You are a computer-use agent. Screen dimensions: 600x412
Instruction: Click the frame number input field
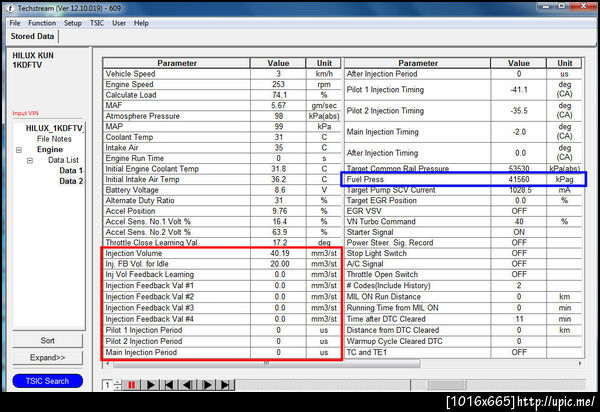pyautogui.click(x=108, y=385)
